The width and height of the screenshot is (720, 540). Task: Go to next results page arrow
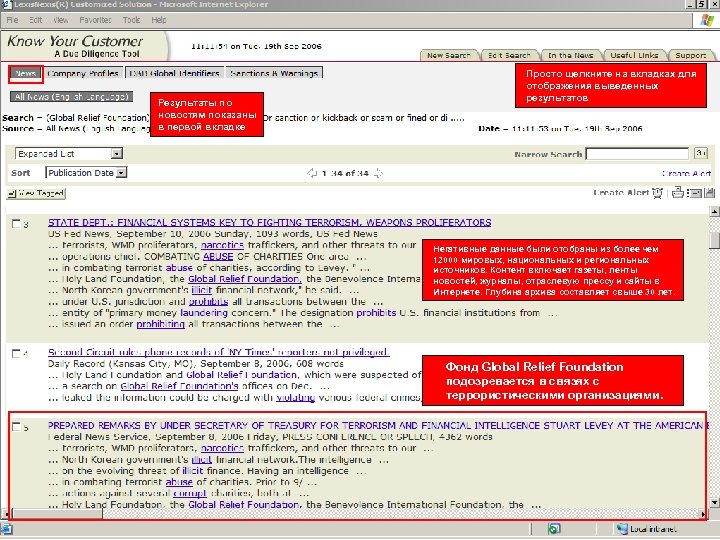[378, 173]
